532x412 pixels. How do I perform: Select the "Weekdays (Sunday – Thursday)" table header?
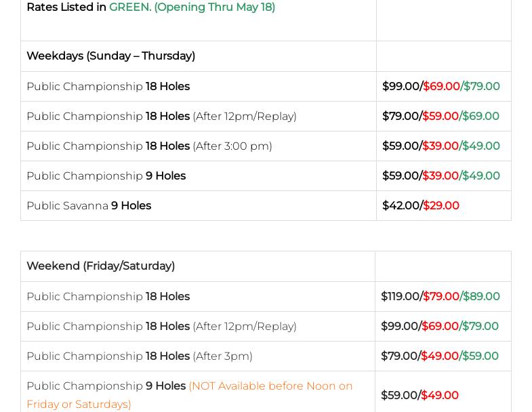click(x=110, y=56)
